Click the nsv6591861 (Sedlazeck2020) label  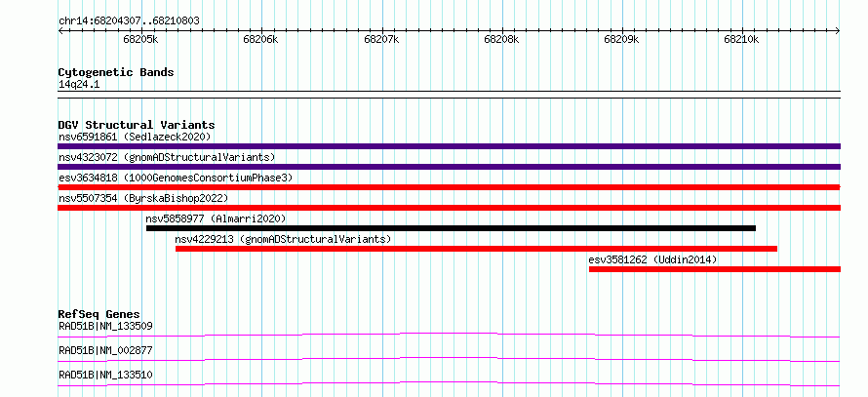(135, 137)
